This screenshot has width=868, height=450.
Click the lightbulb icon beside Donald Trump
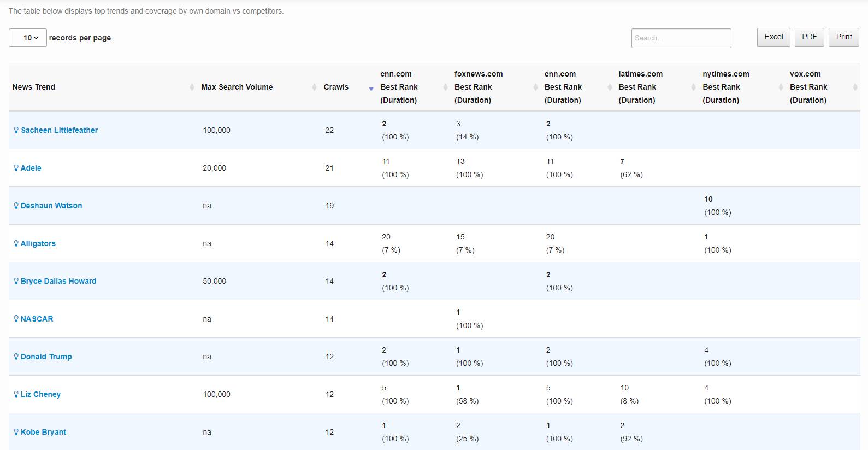[16, 357]
